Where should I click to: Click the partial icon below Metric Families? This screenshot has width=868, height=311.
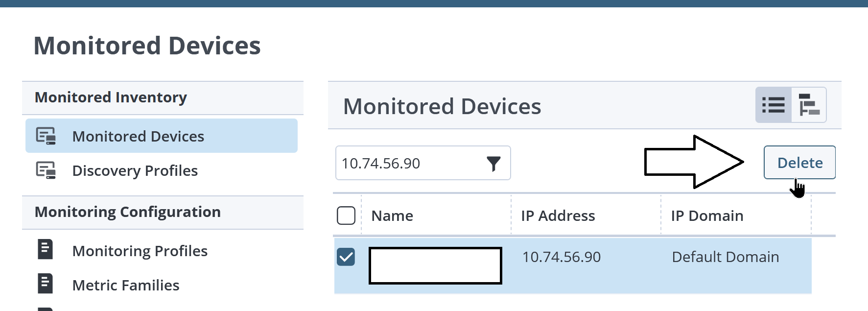click(x=45, y=308)
